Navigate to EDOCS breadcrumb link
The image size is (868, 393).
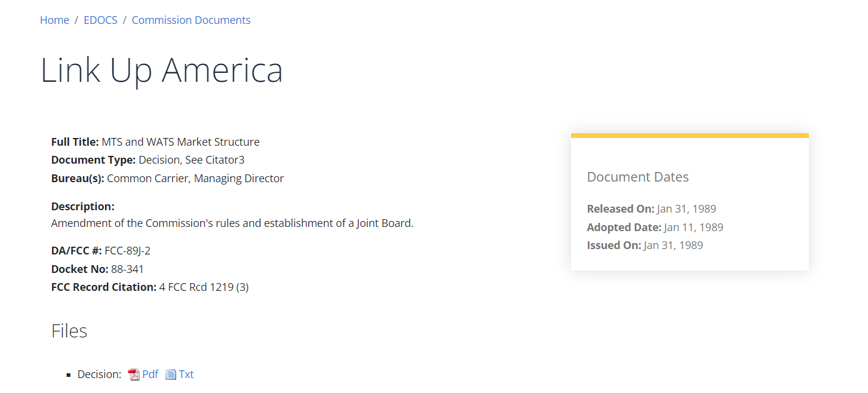(x=100, y=20)
